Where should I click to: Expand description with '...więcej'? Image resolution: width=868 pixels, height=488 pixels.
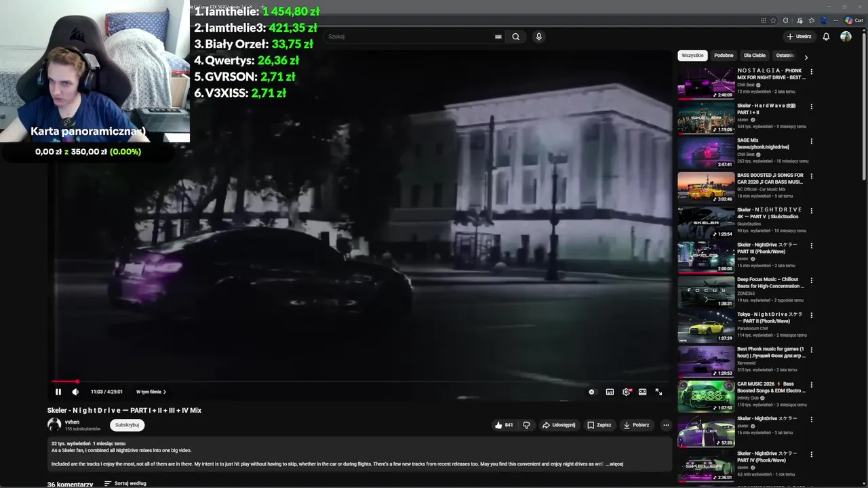click(614, 464)
